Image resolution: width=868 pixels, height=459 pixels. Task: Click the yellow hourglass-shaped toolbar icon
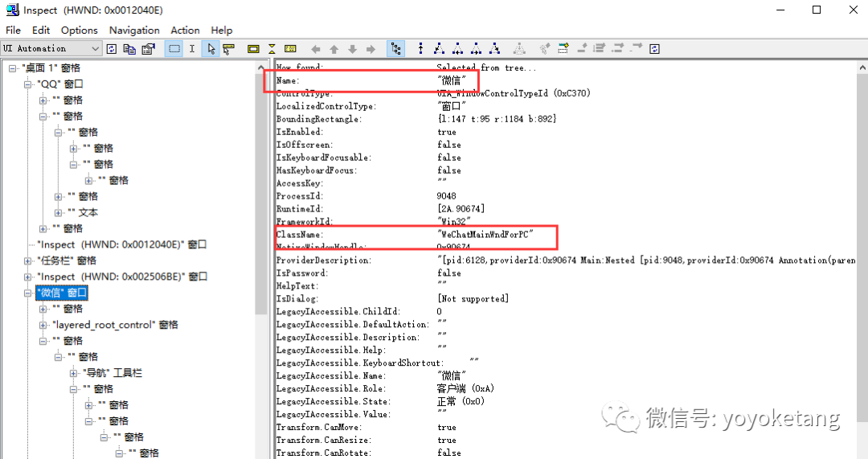click(272, 49)
